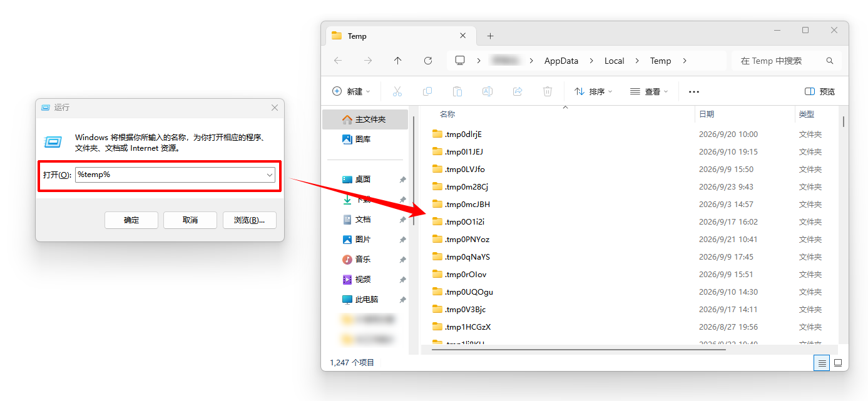Click the Cut scissors icon in Explorer toolbar
This screenshot has height=401, width=868.
[x=397, y=91]
